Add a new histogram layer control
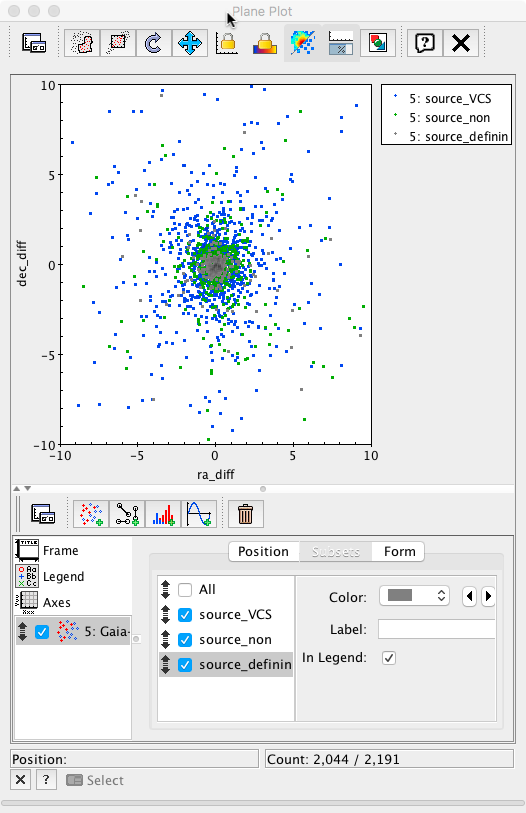 tap(163, 514)
